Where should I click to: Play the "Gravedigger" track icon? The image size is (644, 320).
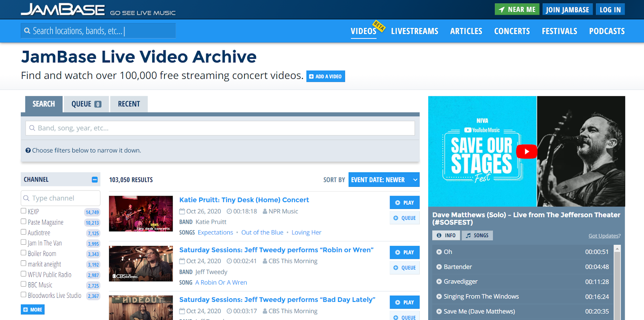coord(439,282)
